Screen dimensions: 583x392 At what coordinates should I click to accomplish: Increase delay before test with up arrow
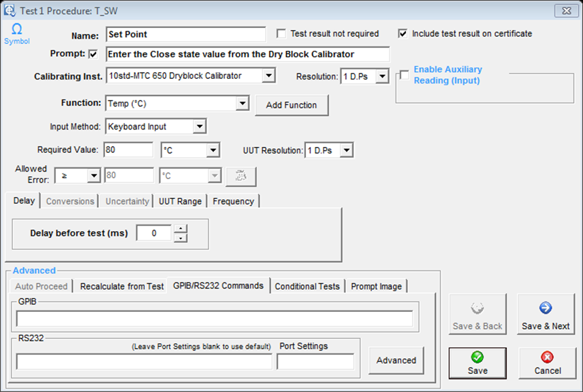click(x=180, y=229)
